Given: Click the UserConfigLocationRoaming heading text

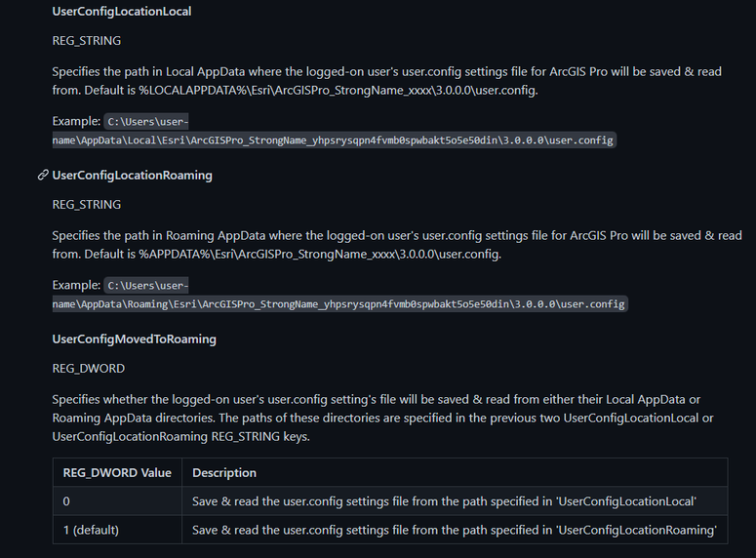Looking at the screenshot, I should tap(132, 176).
